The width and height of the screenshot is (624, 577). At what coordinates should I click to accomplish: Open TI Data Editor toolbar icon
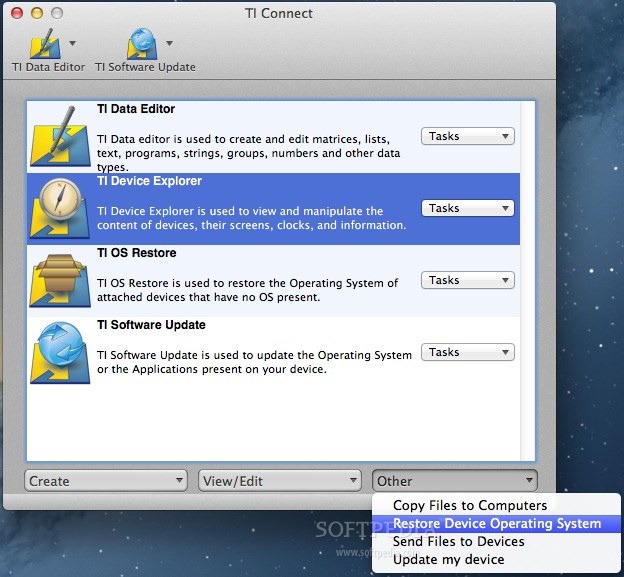[x=45, y=43]
